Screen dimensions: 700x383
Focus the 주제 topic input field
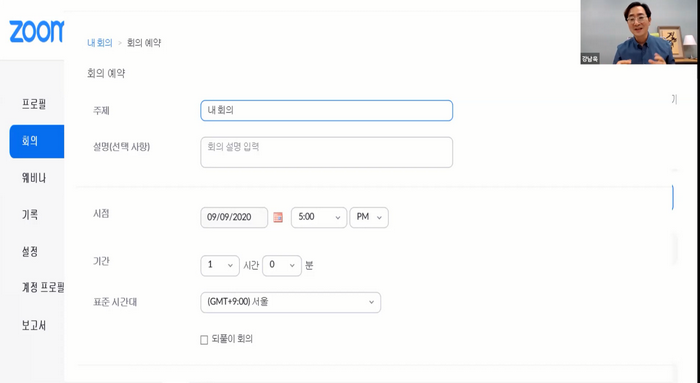pos(326,110)
